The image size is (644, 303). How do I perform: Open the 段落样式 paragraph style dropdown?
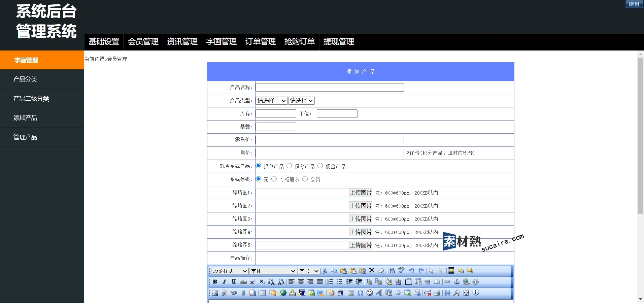pyautogui.click(x=230, y=271)
